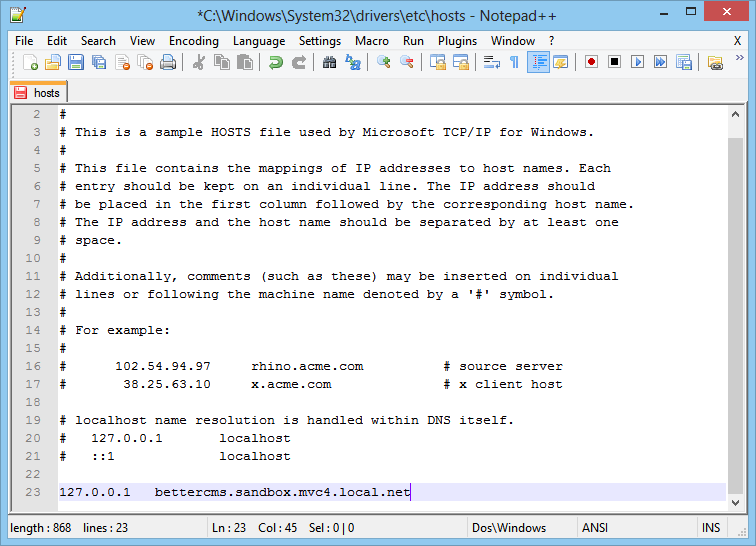Open the Window menu
This screenshot has height=546, width=756.
(513, 41)
